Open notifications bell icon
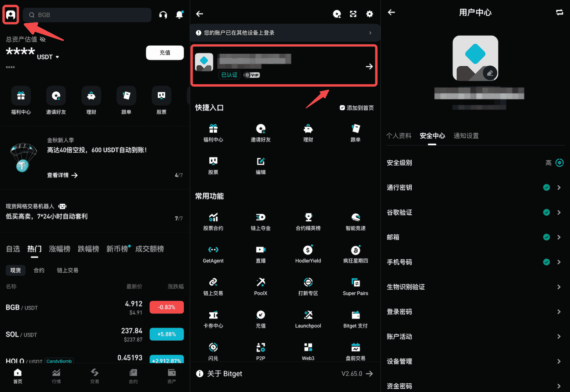 click(179, 15)
